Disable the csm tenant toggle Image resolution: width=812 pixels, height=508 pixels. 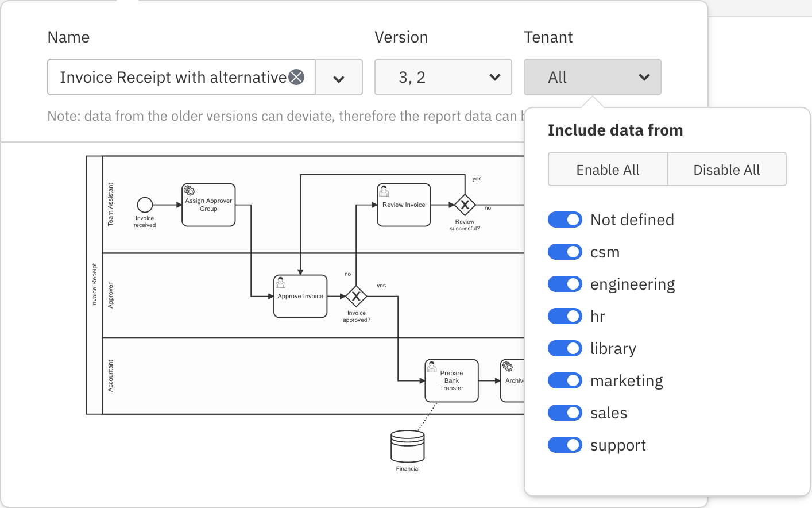[x=565, y=252]
